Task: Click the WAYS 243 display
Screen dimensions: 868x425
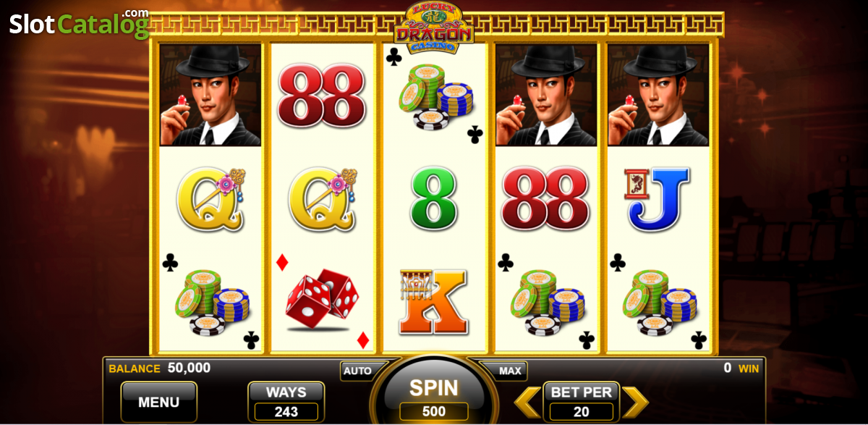Action: tap(286, 402)
